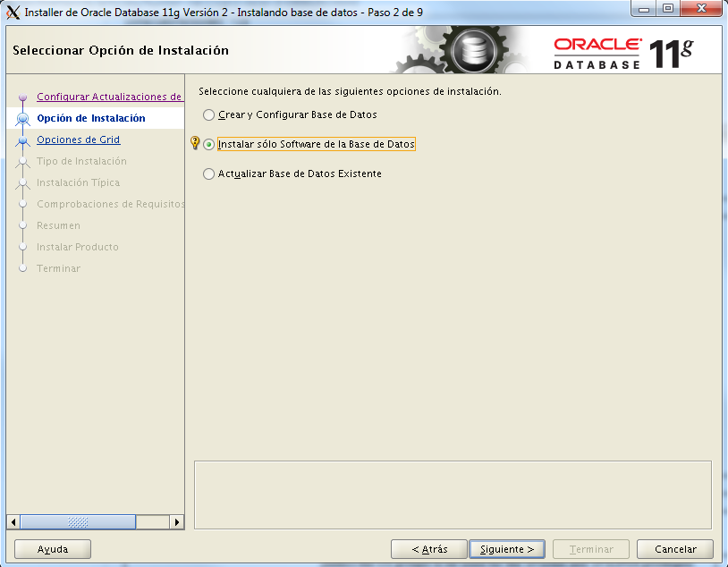Click the active step marker beside Opción de Instalación
Image resolution: width=728 pixels, height=567 pixels.
[x=21, y=120]
